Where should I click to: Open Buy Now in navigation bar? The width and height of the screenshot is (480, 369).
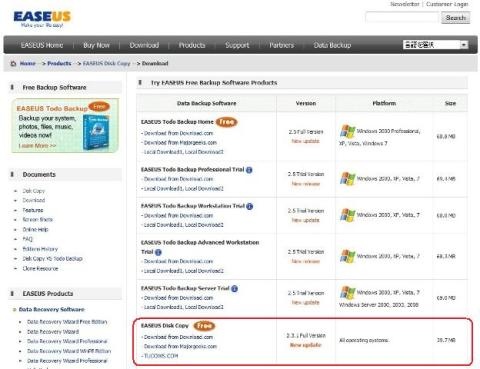(x=96, y=45)
